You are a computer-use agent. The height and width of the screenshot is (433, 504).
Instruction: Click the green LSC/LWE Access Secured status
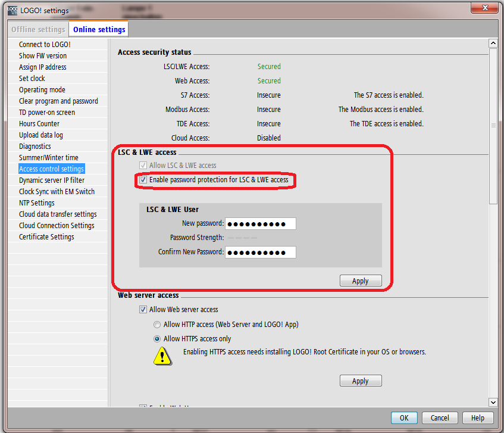pyautogui.click(x=269, y=67)
